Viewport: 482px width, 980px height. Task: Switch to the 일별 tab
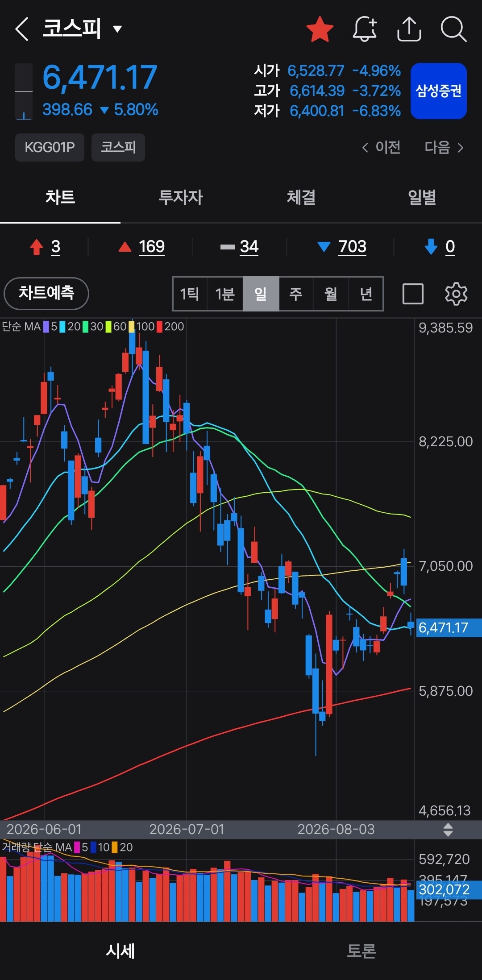(422, 197)
